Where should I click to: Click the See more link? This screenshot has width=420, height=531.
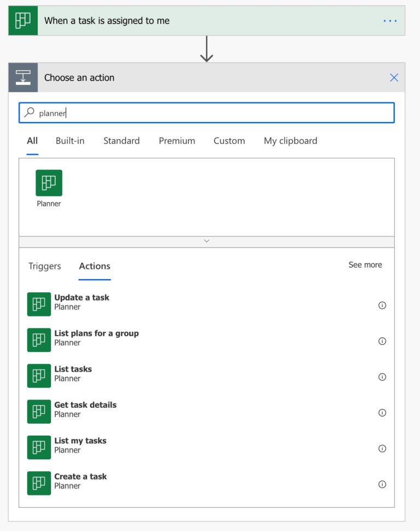tap(365, 264)
